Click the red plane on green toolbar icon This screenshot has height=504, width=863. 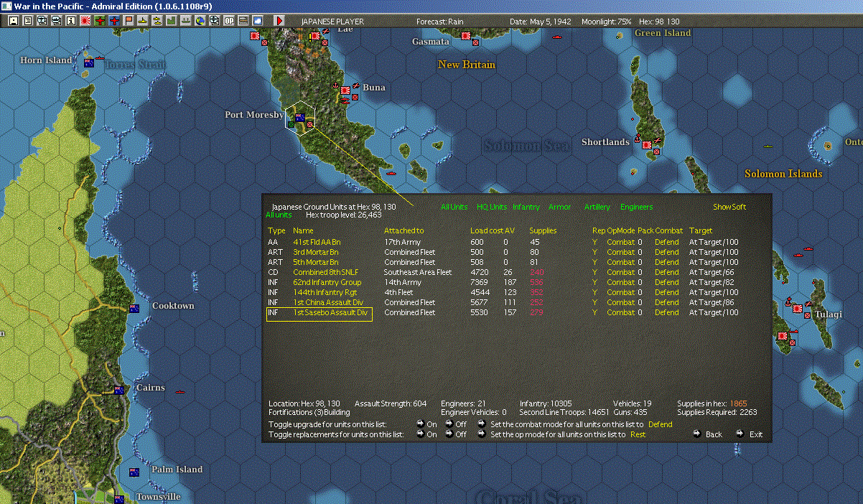pos(100,21)
